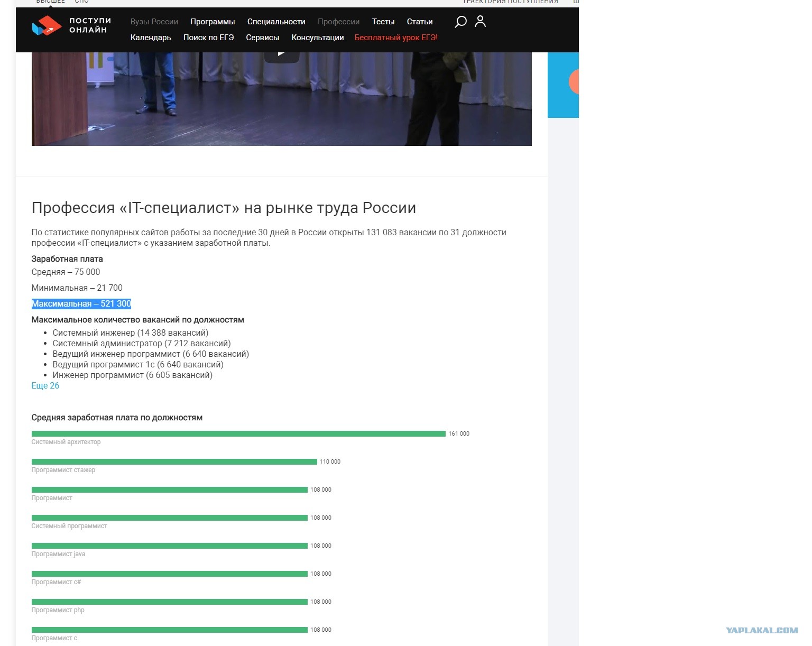Open the site search magnifier
The image size is (812, 646).
pos(460,22)
